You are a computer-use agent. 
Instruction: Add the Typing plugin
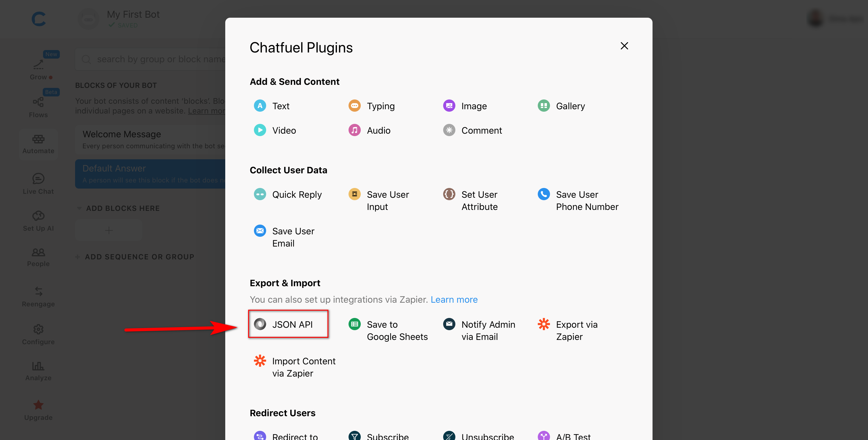tap(371, 106)
